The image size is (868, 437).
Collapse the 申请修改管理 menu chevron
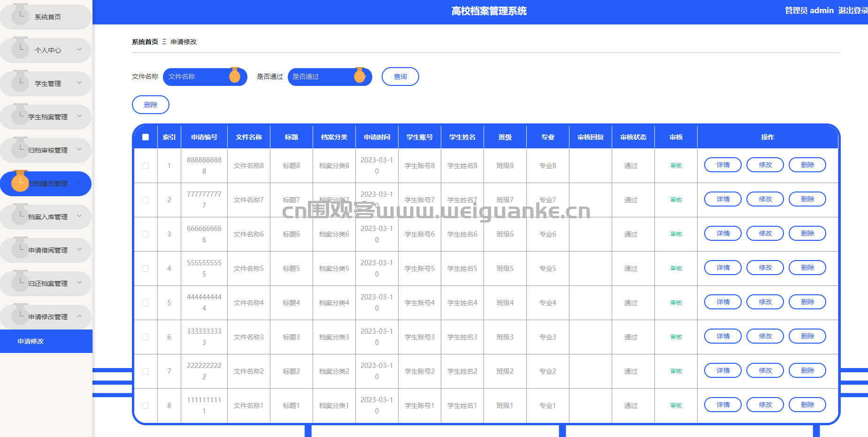pyautogui.click(x=79, y=316)
